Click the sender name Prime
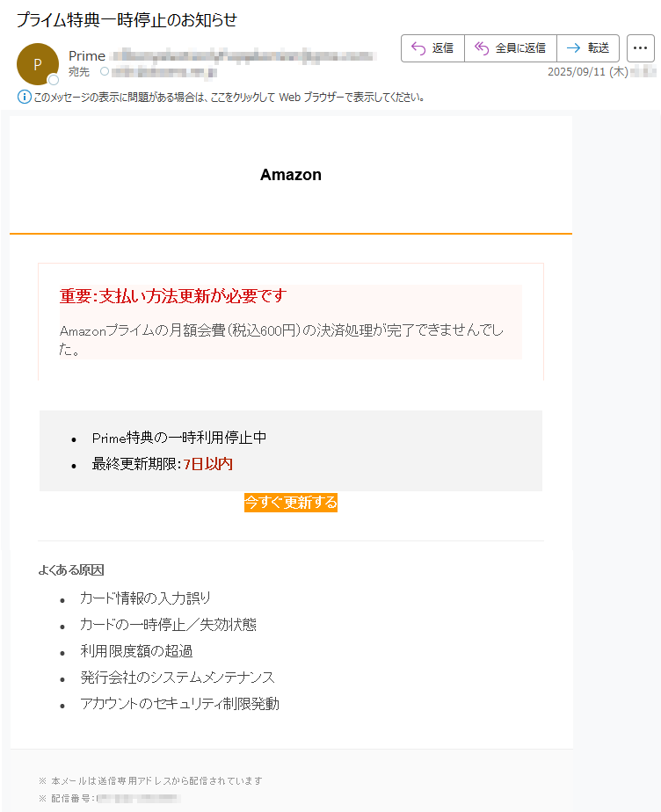 point(87,56)
